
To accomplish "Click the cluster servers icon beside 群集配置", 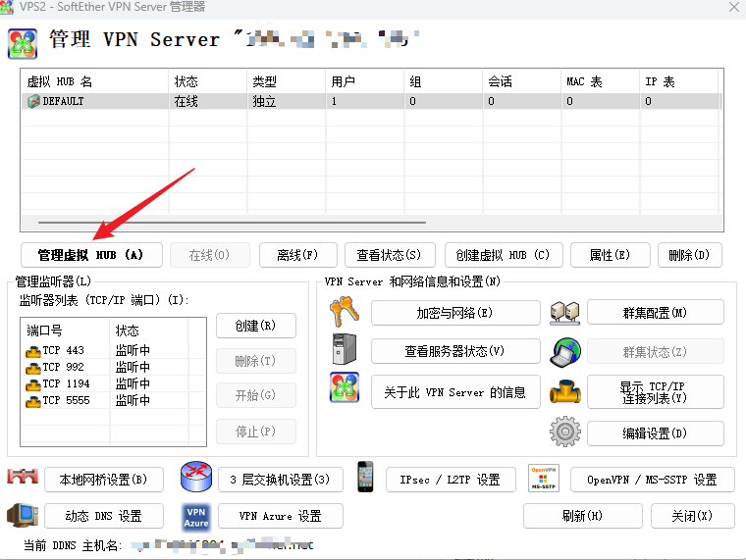I will (x=564, y=312).
